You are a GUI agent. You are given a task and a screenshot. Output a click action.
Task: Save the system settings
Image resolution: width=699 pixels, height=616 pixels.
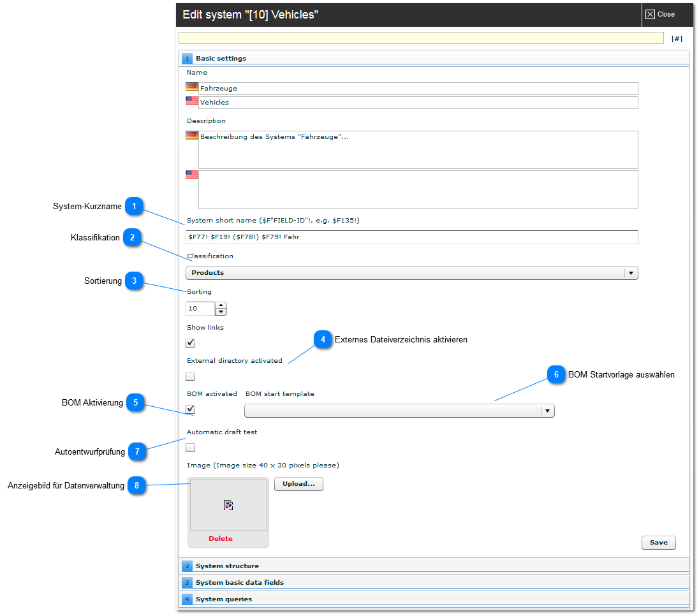tap(658, 543)
